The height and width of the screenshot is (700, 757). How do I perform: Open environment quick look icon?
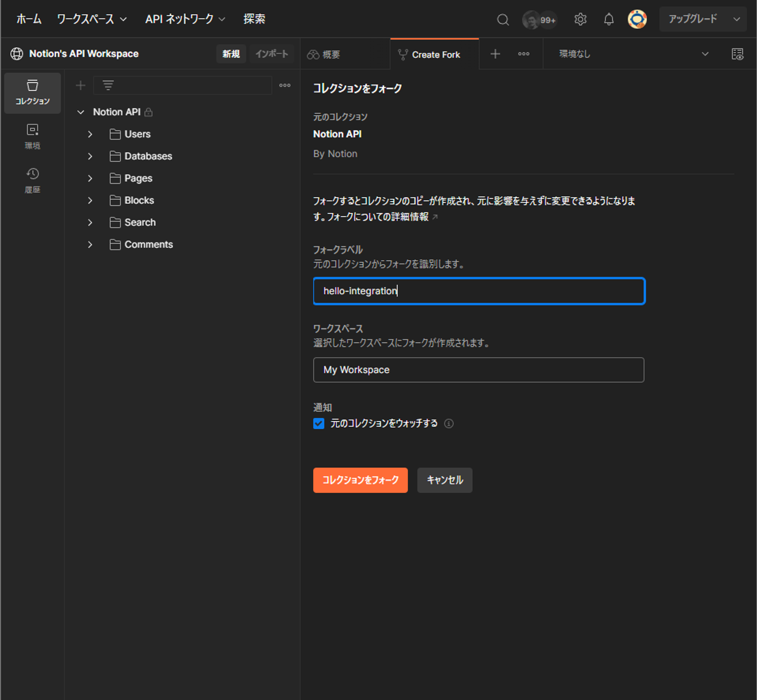tap(737, 54)
